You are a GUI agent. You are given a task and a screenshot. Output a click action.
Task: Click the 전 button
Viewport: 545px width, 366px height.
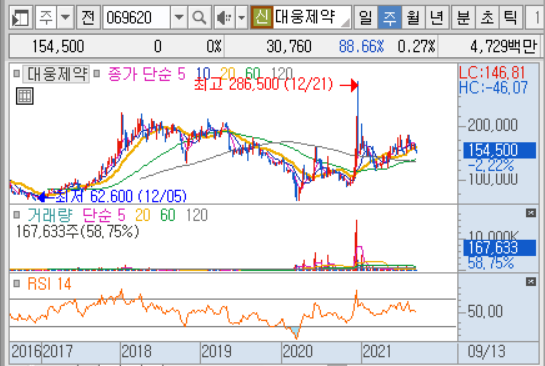(88, 17)
